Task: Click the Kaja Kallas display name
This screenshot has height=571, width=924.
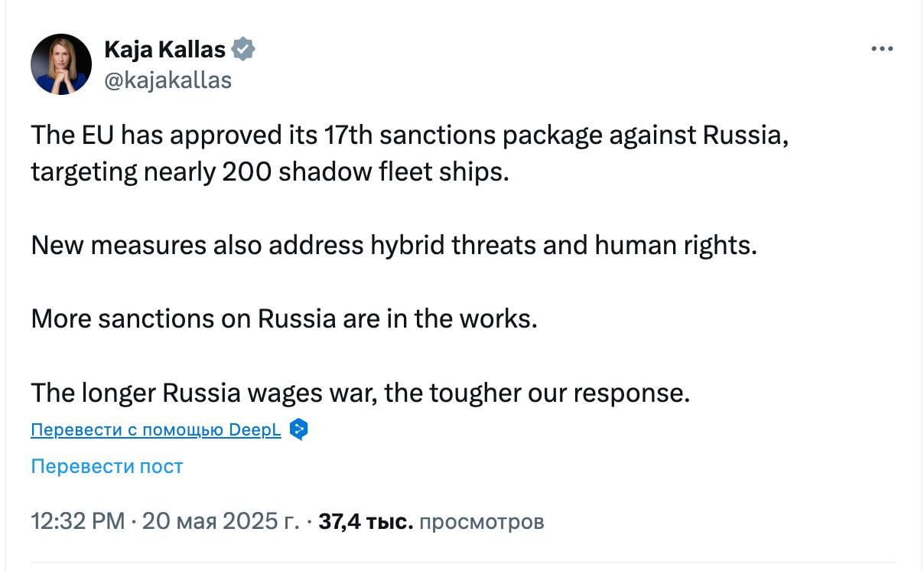Action: pyautogui.click(x=164, y=50)
